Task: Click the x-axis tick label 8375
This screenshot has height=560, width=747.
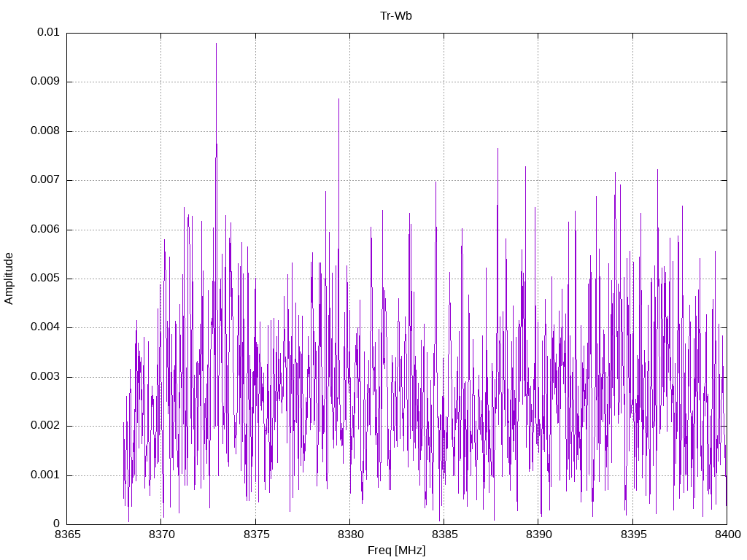Action: (256, 534)
